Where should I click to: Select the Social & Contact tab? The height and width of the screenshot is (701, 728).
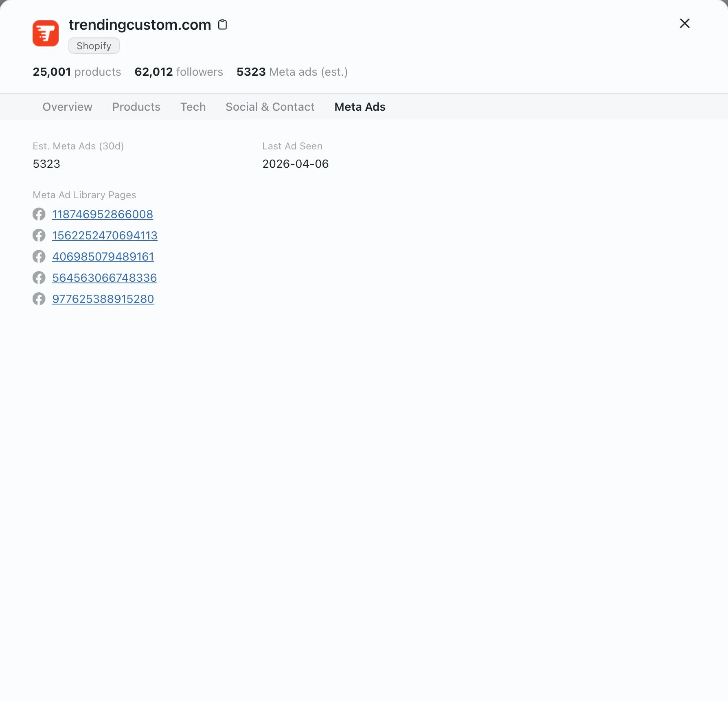click(x=270, y=107)
